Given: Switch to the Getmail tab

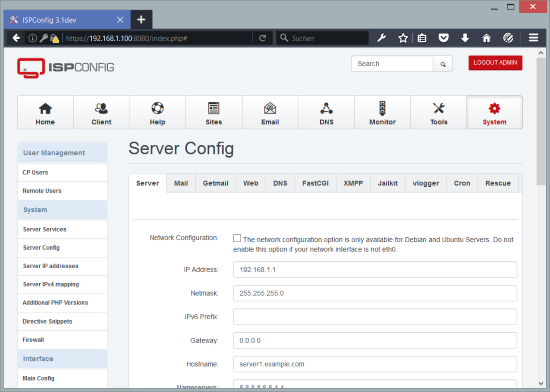Looking at the screenshot, I should [215, 183].
